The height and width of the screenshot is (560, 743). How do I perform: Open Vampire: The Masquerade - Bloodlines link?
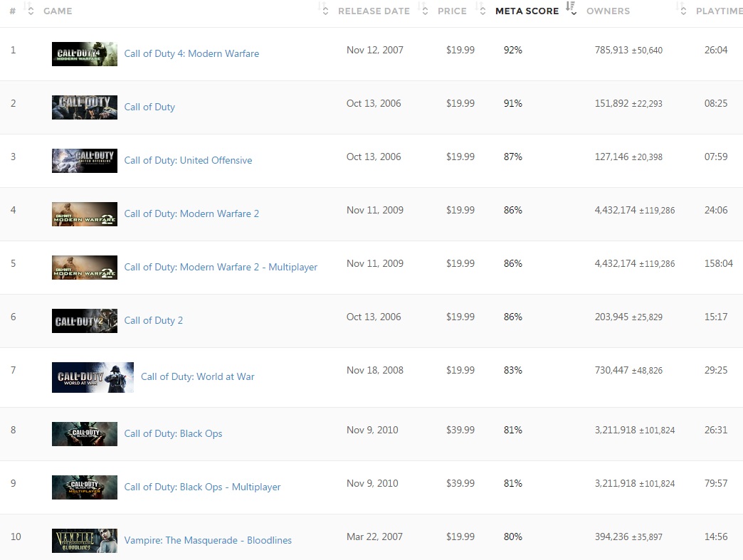[208, 541]
